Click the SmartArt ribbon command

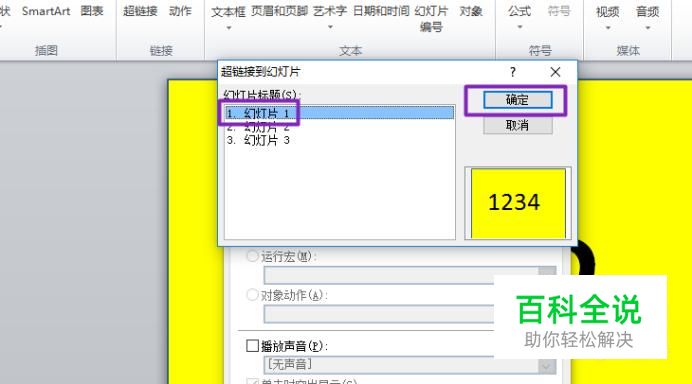coord(46,11)
